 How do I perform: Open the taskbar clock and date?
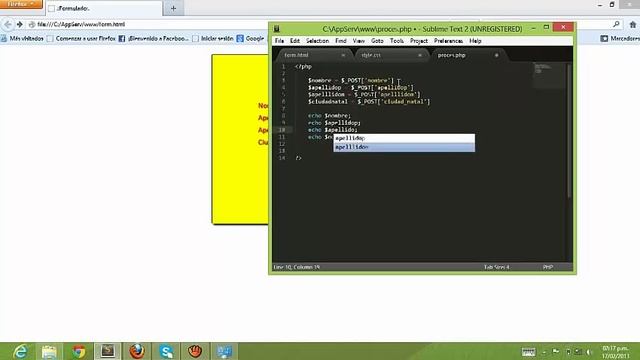(x=615, y=352)
